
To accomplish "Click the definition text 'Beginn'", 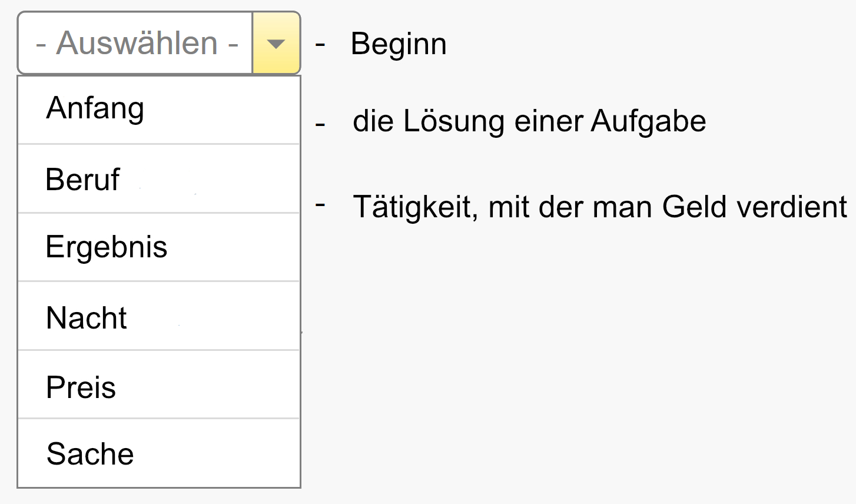I will [399, 44].
